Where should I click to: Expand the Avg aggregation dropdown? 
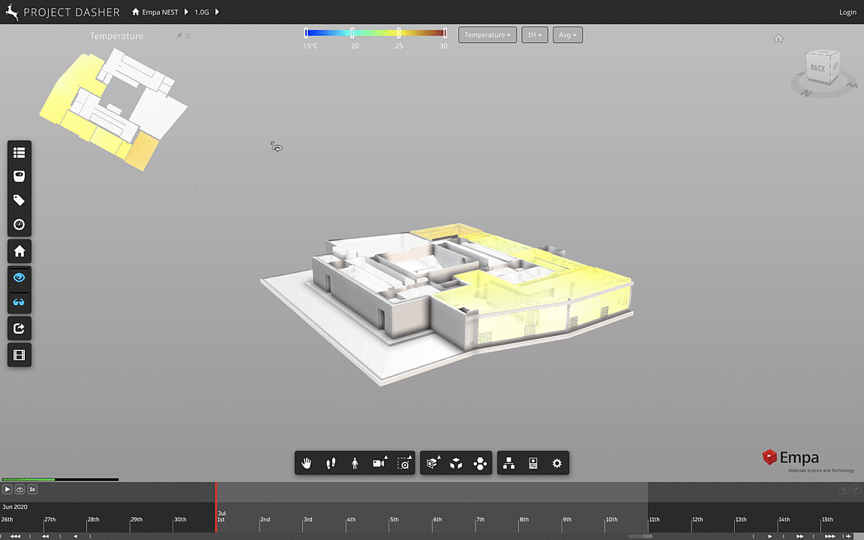coord(567,35)
